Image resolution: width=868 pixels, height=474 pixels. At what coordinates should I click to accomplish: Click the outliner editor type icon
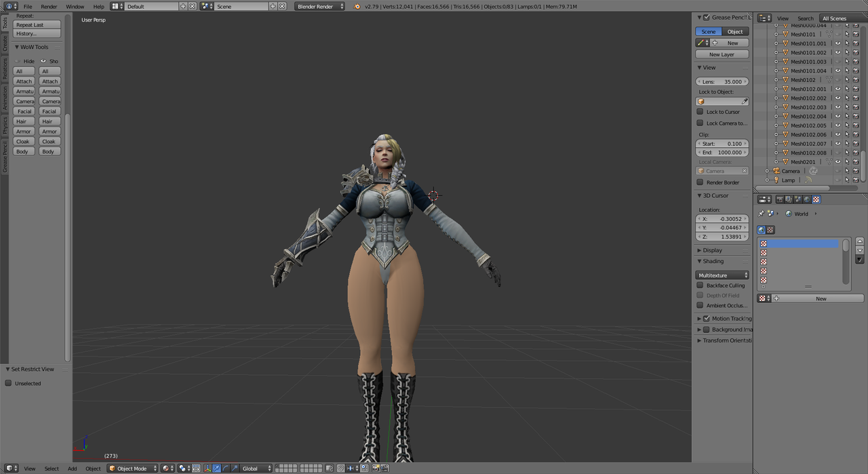pyautogui.click(x=764, y=18)
